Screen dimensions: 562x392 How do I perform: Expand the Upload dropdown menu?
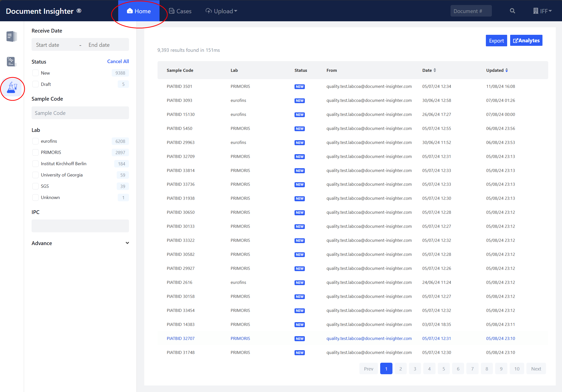(221, 11)
